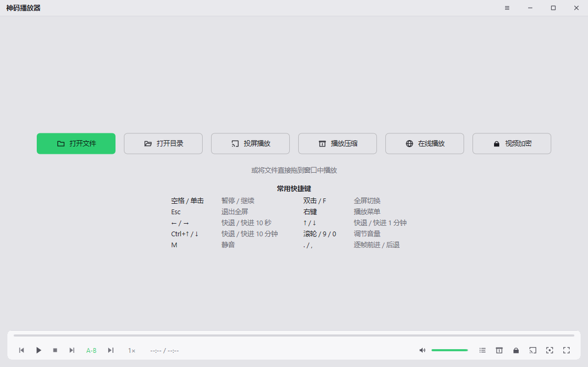Start playback with the play icon

[x=39, y=350]
